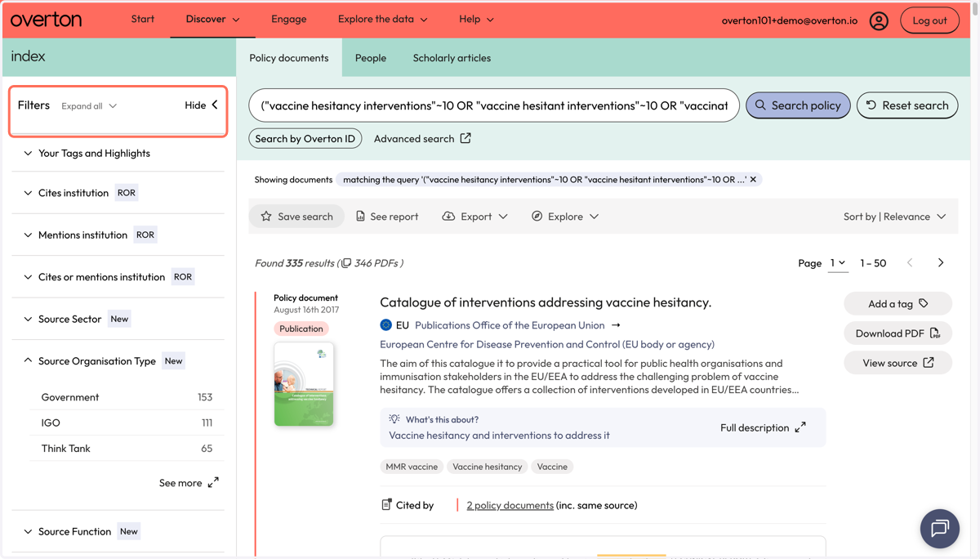980x559 pixels.
Task: Remove the query filter chip with X
Action: click(753, 179)
